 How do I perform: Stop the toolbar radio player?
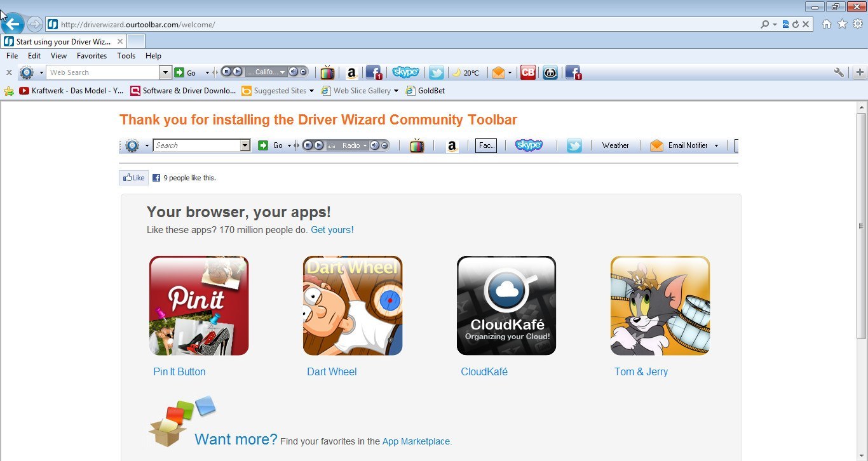pyautogui.click(x=226, y=72)
